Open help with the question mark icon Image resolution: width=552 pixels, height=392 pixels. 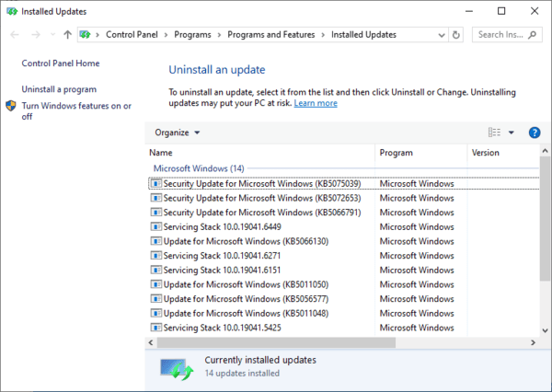(x=535, y=133)
